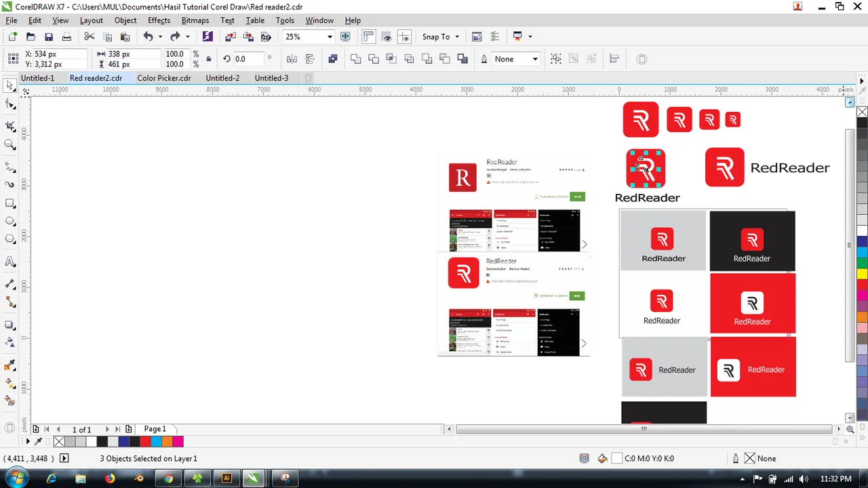Add a page after the last page
The height and width of the screenshot is (488, 868).
[x=129, y=429]
